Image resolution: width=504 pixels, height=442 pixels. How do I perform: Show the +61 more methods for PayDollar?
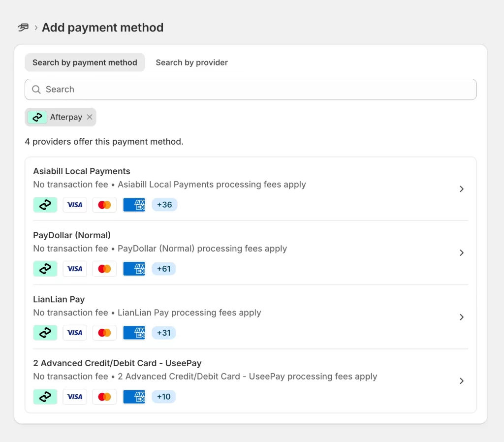[x=163, y=269]
